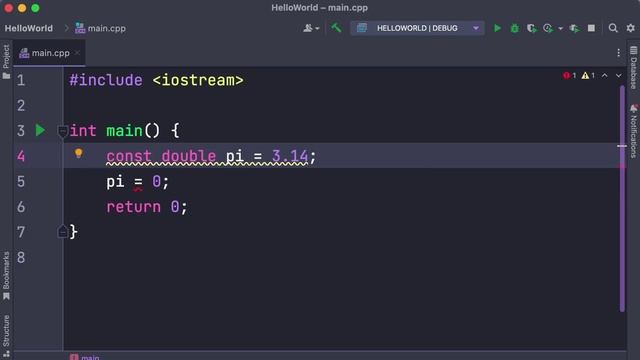Screen dimensions: 640x360
Task: Click the 'main' function name on line 3
Action: pyautogui.click(x=124, y=131)
